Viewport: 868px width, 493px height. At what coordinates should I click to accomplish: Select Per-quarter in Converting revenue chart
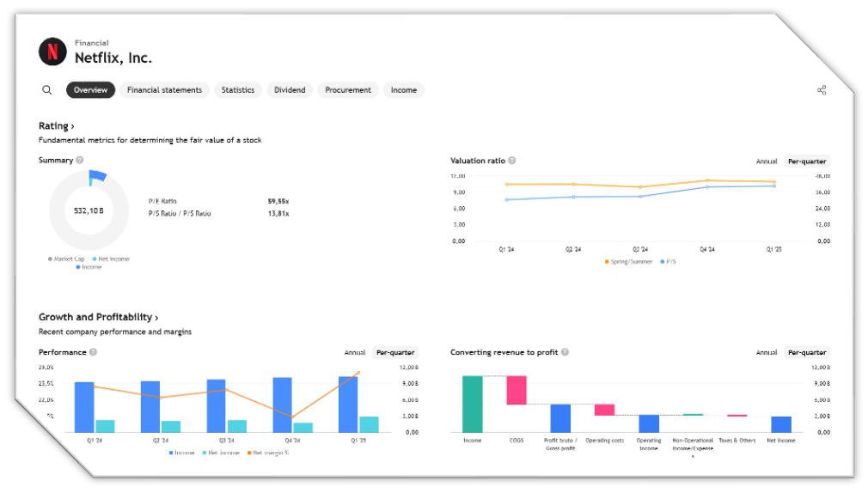[x=807, y=352]
